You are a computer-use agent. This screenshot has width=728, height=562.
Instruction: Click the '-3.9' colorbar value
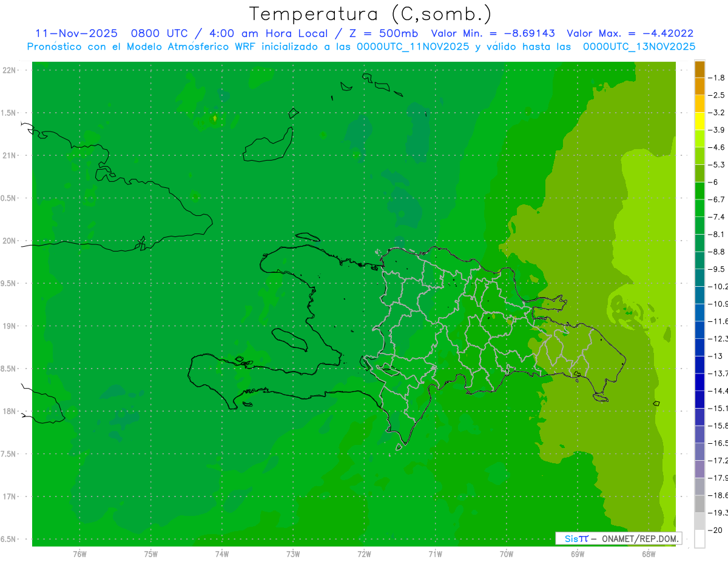coord(716,130)
